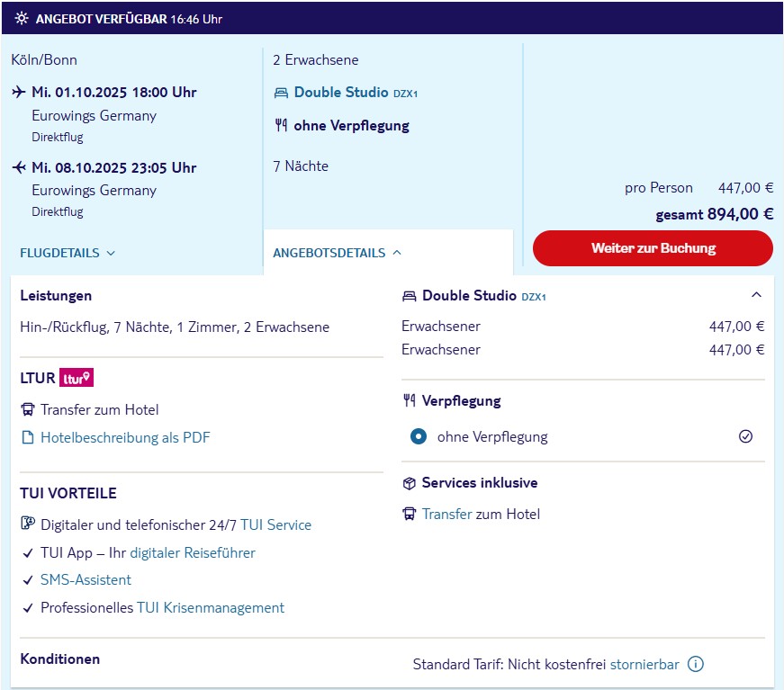The image size is (784, 690).
Task: Select the ohne Verpflegung radio button
Action: point(419,436)
